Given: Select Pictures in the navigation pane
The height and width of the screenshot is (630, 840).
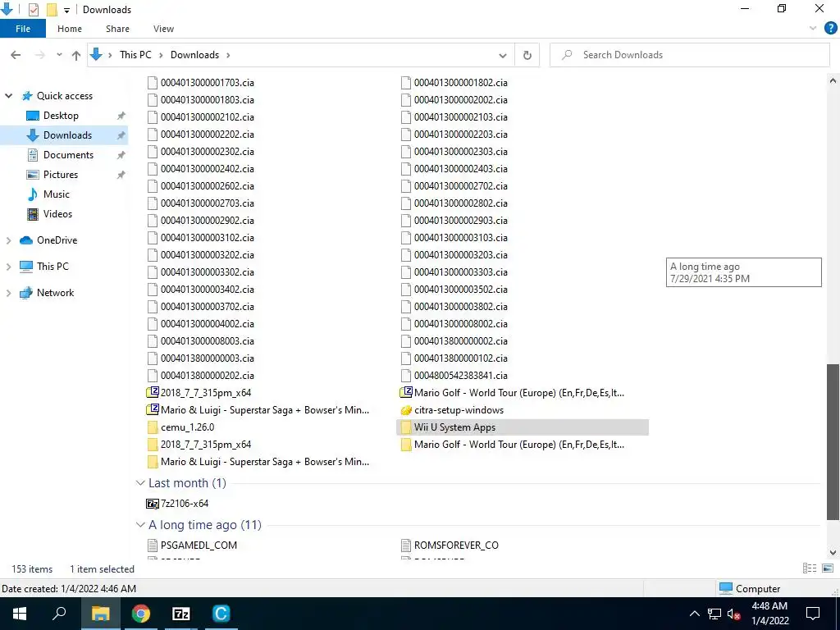Looking at the screenshot, I should coord(60,175).
